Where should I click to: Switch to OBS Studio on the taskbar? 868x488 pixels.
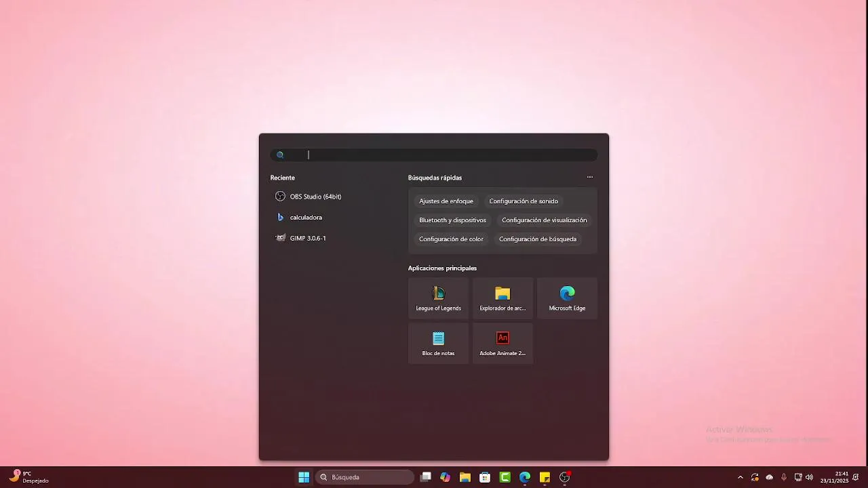pyautogui.click(x=565, y=477)
